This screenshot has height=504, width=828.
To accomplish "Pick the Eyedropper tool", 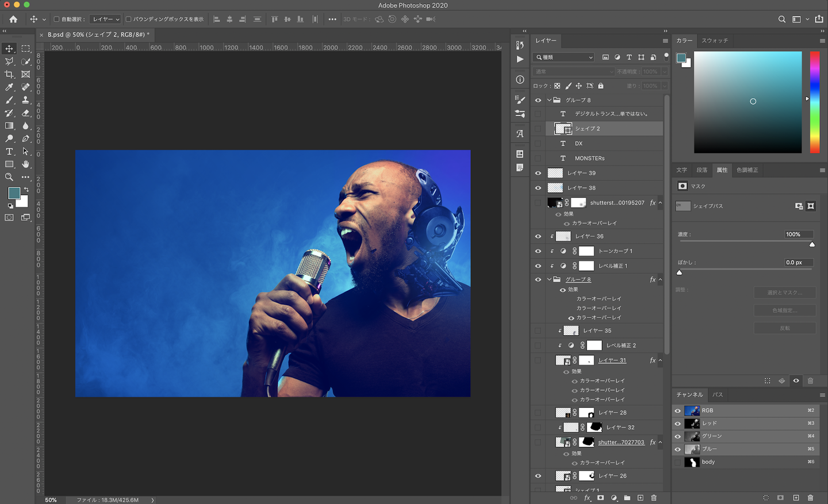I will pyautogui.click(x=9, y=87).
